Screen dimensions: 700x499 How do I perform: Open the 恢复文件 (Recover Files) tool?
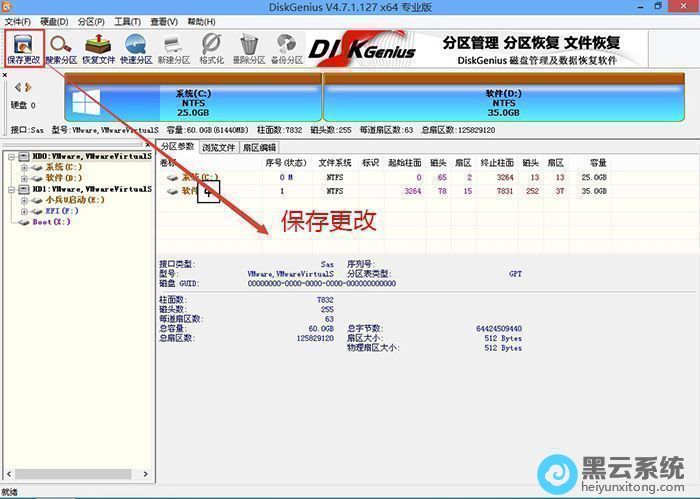click(x=99, y=46)
